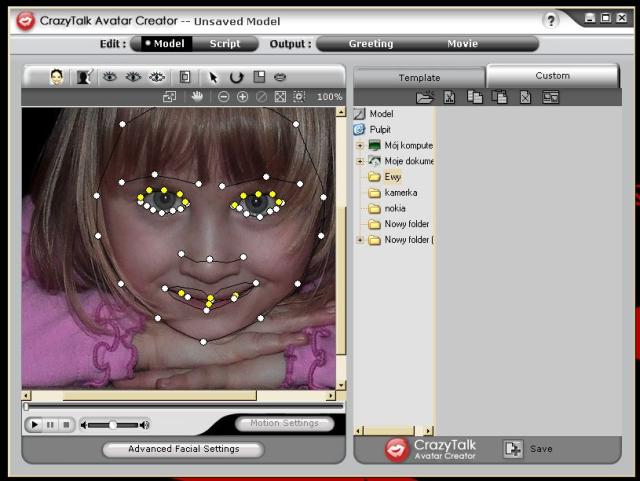The height and width of the screenshot is (481, 640).
Task: Click the zoom out magnifier icon
Action: [x=223, y=97]
